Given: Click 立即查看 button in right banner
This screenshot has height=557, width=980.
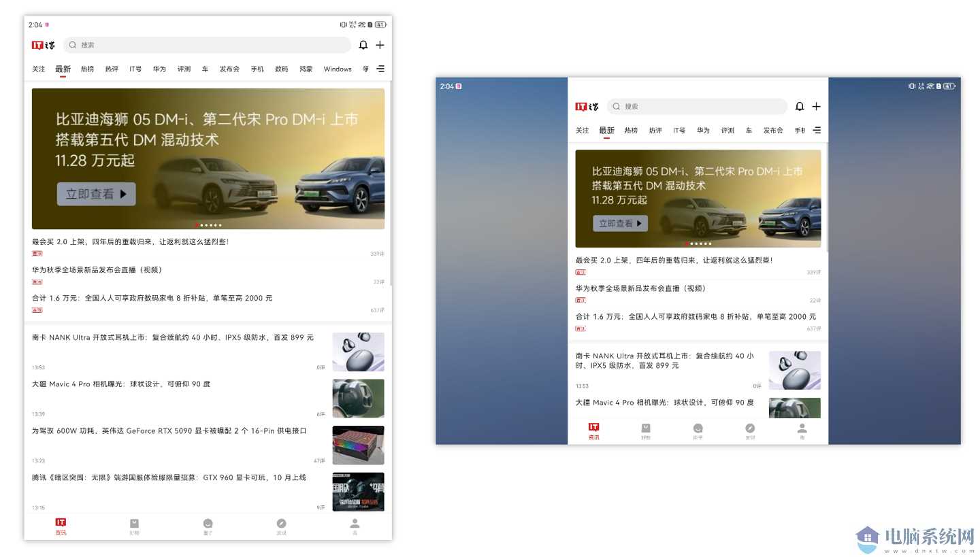Looking at the screenshot, I should pyautogui.click(x=620, y=223).
